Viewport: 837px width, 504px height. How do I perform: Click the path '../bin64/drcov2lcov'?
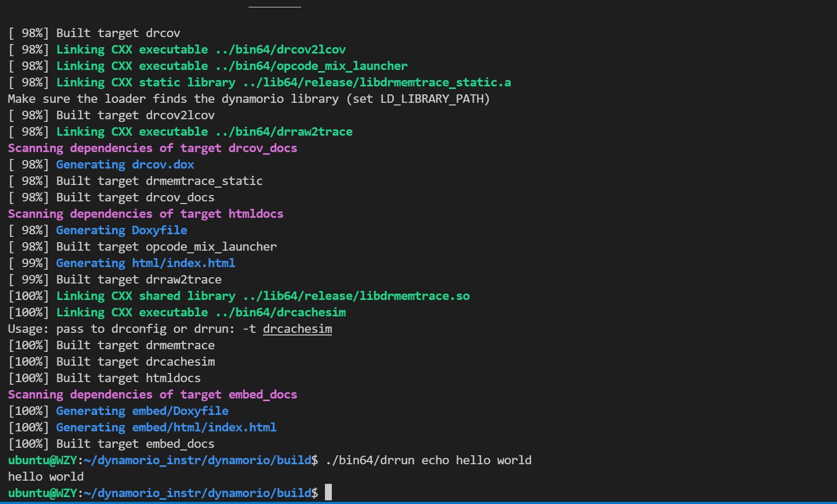[x=280, y=50]
